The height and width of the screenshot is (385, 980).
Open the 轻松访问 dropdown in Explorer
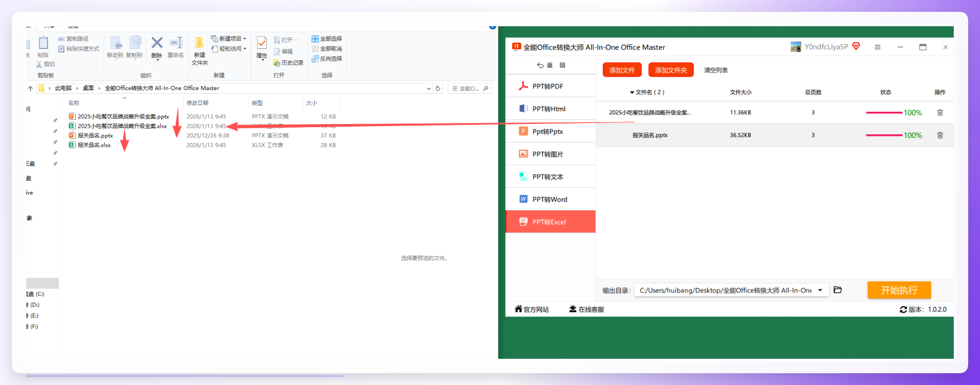229,49
